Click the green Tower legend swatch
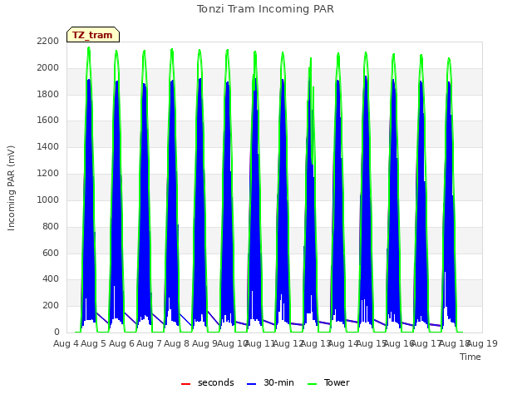Image resolution: width=532 pixels, height=399 pixels. coord(312,384)
